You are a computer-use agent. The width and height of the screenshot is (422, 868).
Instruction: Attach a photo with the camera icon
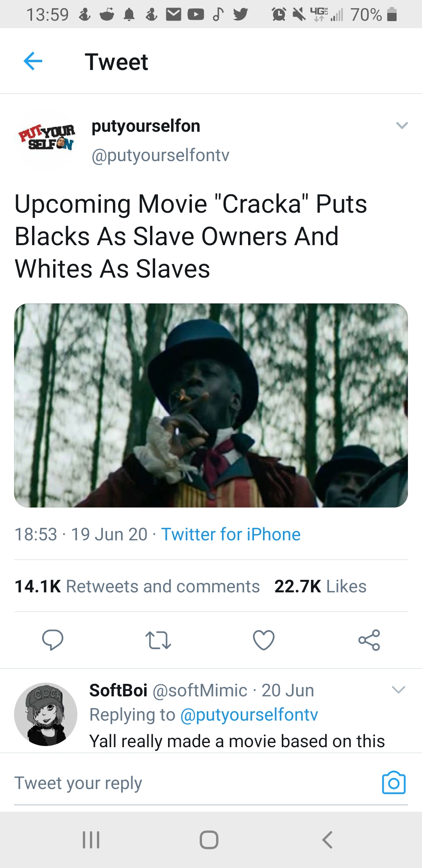pos(393,783)
